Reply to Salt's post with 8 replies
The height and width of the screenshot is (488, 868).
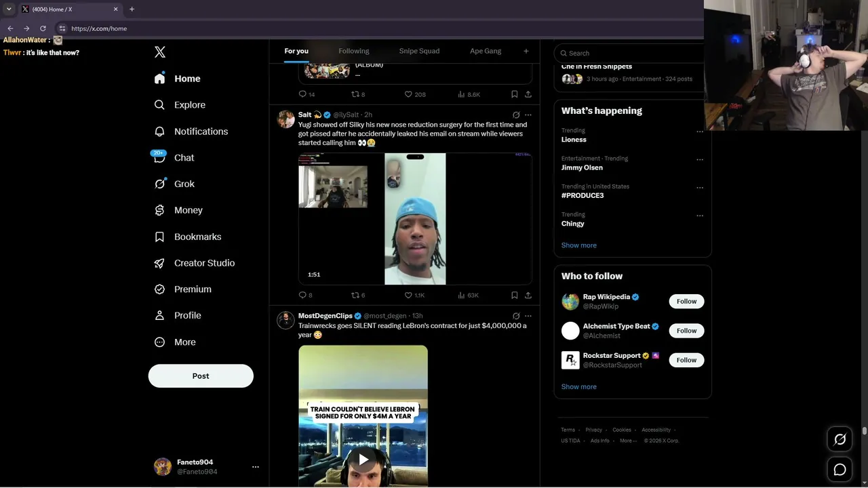click(306, 296)
